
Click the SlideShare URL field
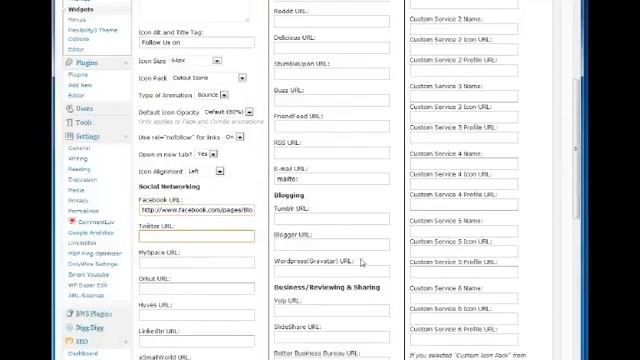tap(332, 337)
